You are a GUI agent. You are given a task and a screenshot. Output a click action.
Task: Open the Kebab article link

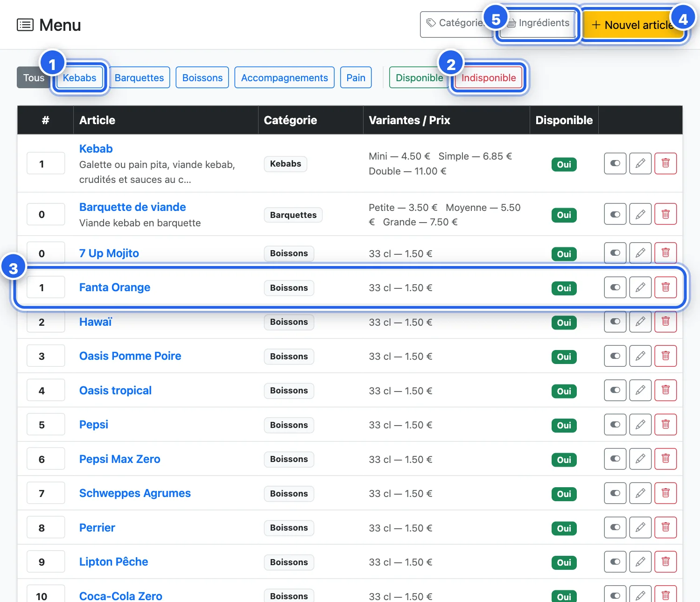click(96, 149)
